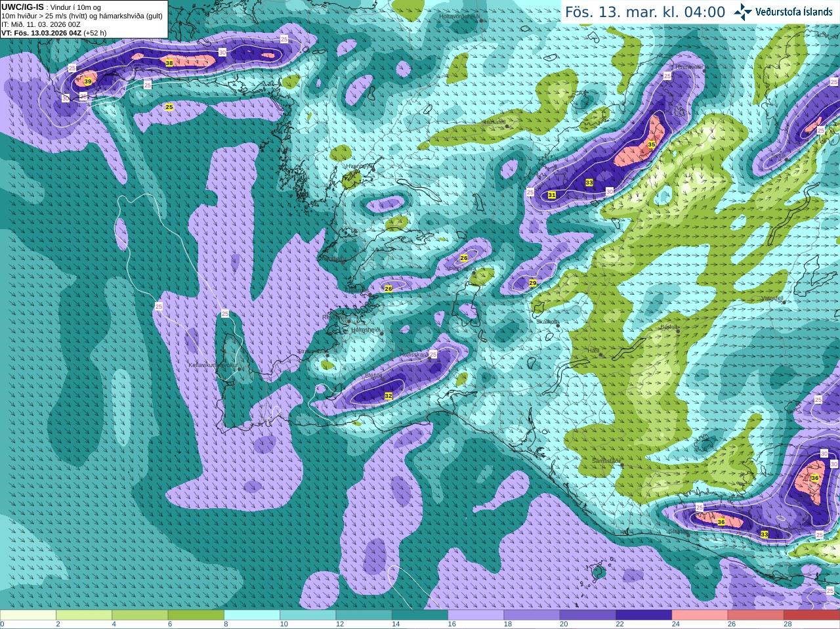Select the 18–20 m/s purple legend swatch
The width and height of the screenshot is (840, 629).
click(x=532, y=615)
